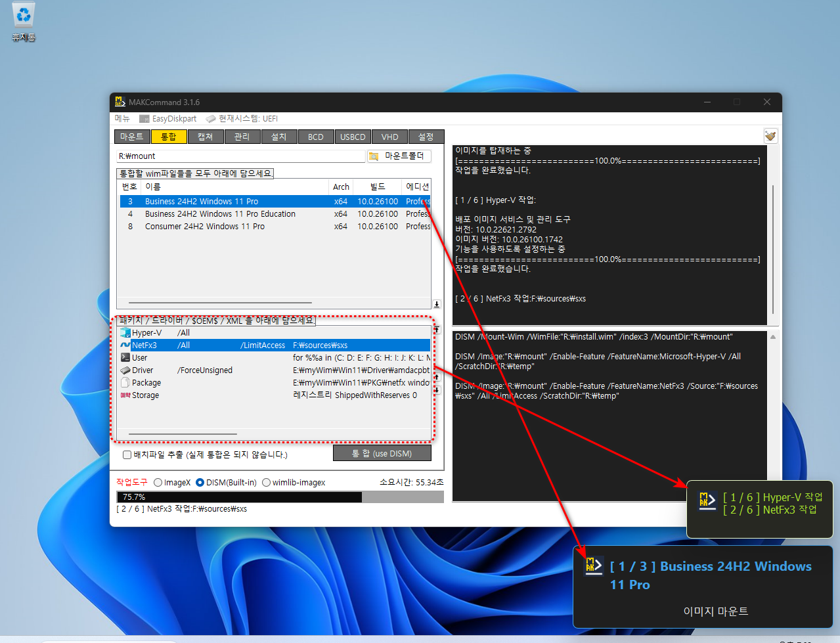Click the User terminal icon
840x643 pixels.
point(125,358)
